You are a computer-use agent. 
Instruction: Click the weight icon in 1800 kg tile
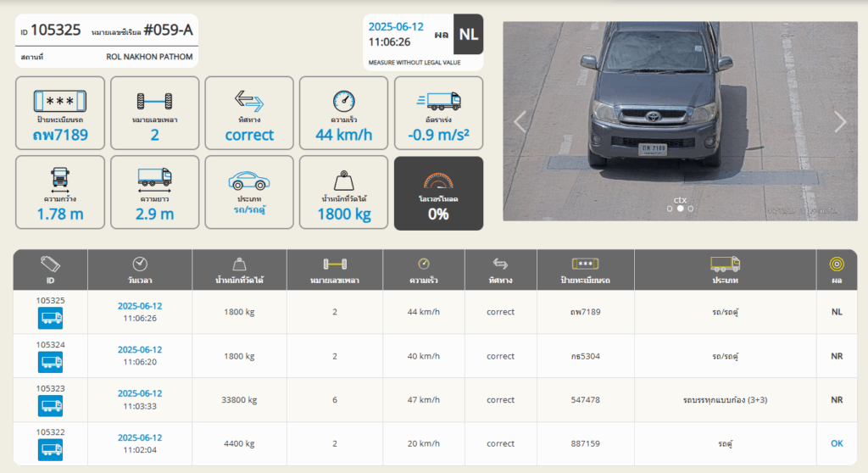tap(343, 181)
